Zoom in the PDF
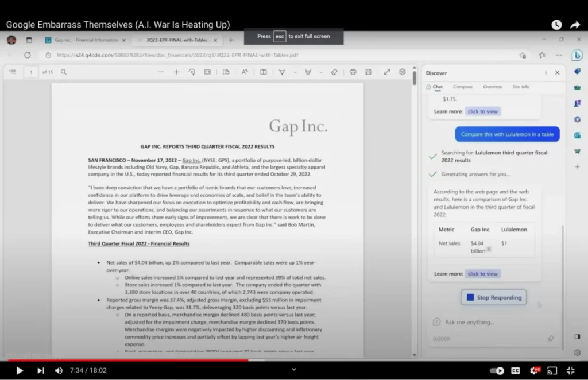 pos(176,72)
